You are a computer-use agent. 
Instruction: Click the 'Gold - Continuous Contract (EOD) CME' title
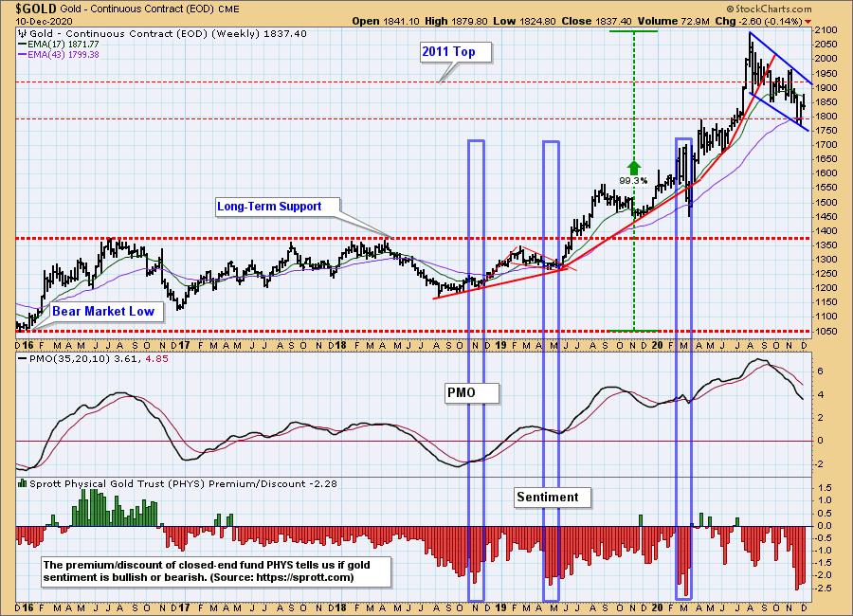pyautogui.click(x=152, y=9)
